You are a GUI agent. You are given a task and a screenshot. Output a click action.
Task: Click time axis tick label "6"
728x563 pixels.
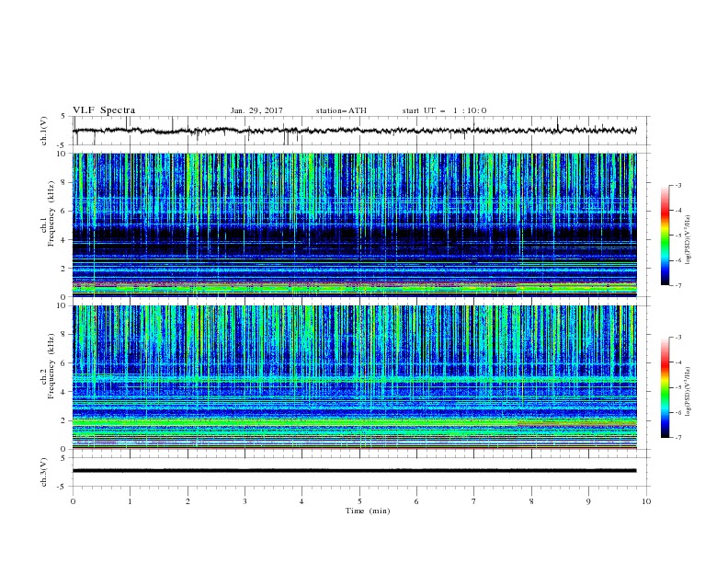pyautogui.click(x=416, y=501)
